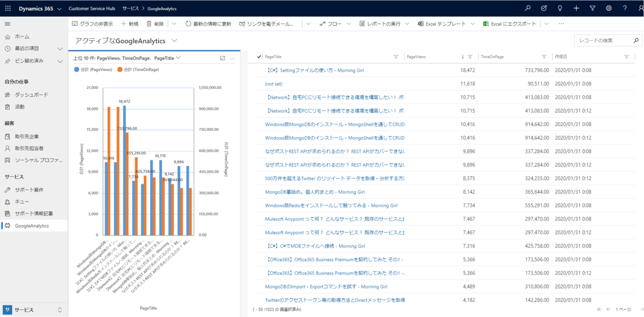The image size is (644, 317).
Task: Click the lightbulb assistant icon
Action: pyautogui.click(x=560, y=9)
